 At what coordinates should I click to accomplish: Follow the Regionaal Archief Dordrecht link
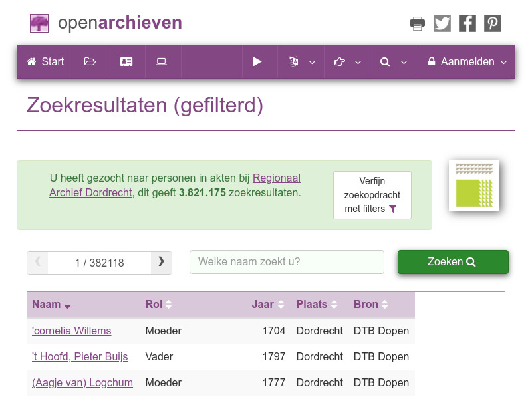pos(277,178)
